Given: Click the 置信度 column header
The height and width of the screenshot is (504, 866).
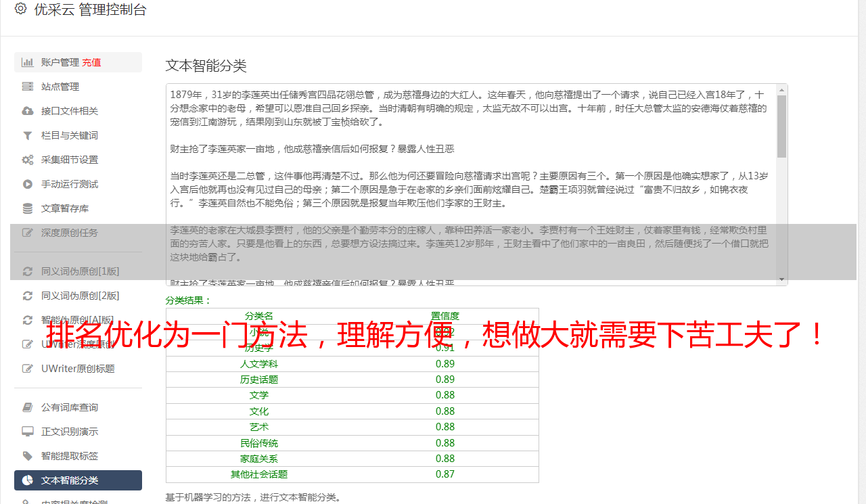Looking at the screenshot, I should [445, 316].
